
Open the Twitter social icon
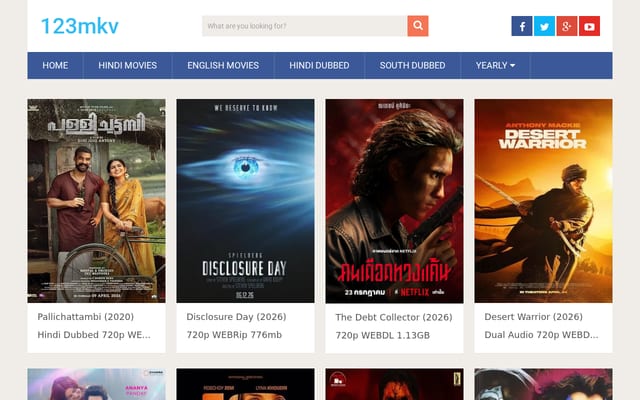pyautogui.click(x=544, y=26)
